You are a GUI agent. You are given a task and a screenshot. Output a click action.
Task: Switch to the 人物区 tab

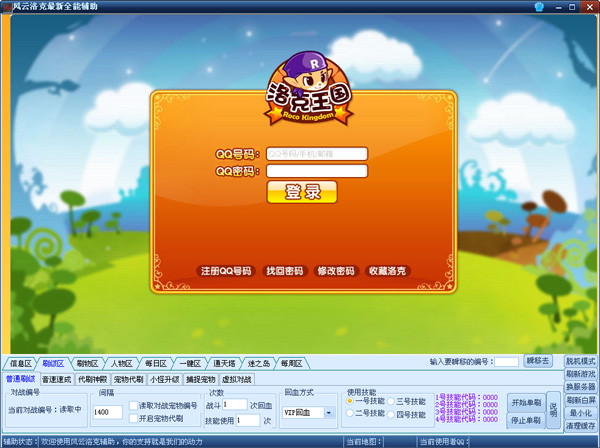121,363
